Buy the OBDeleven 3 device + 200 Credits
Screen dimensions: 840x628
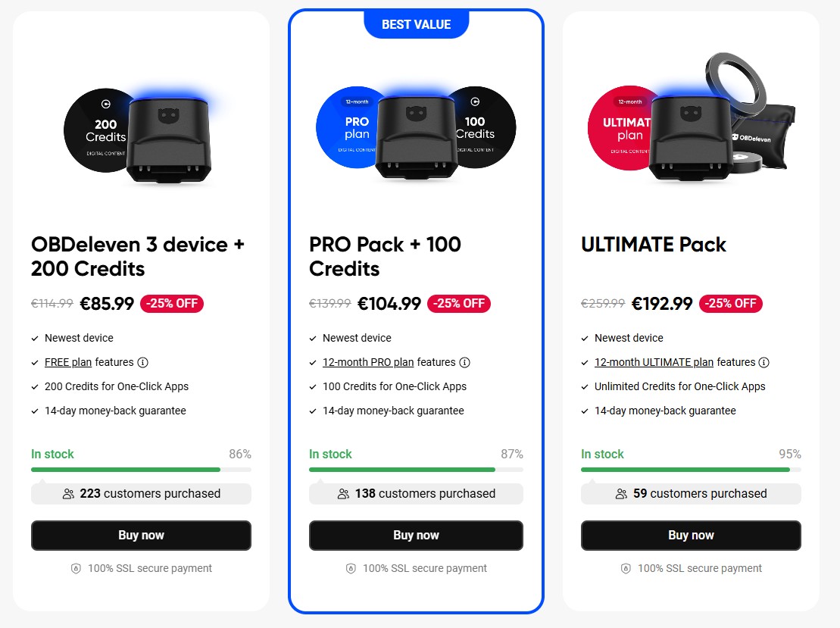click(x=141, y=535)
